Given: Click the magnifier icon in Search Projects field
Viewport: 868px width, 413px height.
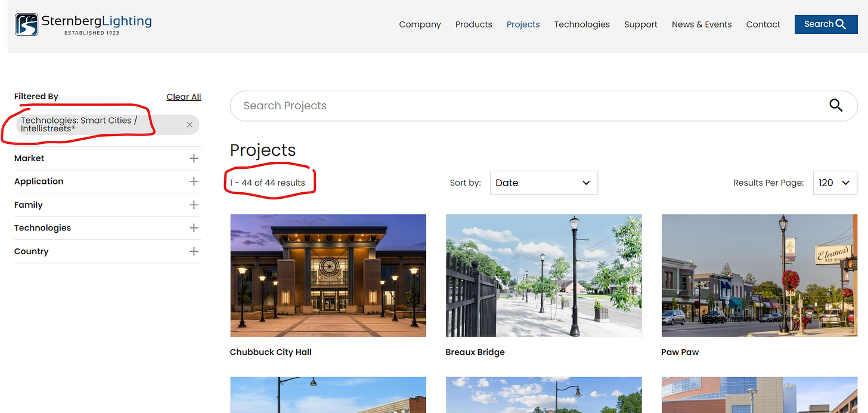Looking at the screenshot, I should click(x=836, y=106).
